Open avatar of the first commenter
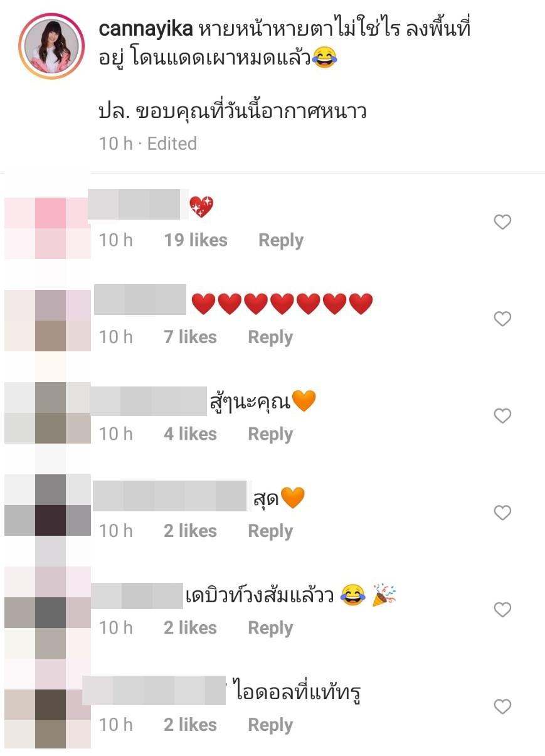 [x=48, y=227]
